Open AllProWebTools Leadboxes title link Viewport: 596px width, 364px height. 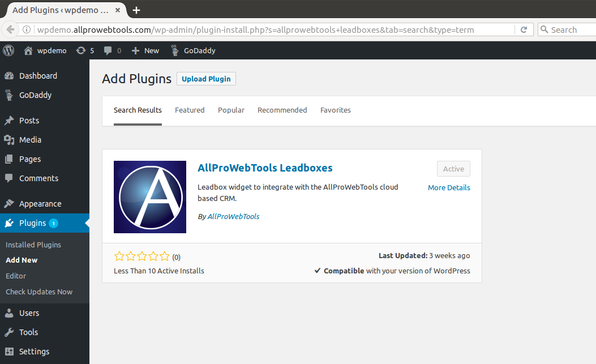click(x=265, y=168)
